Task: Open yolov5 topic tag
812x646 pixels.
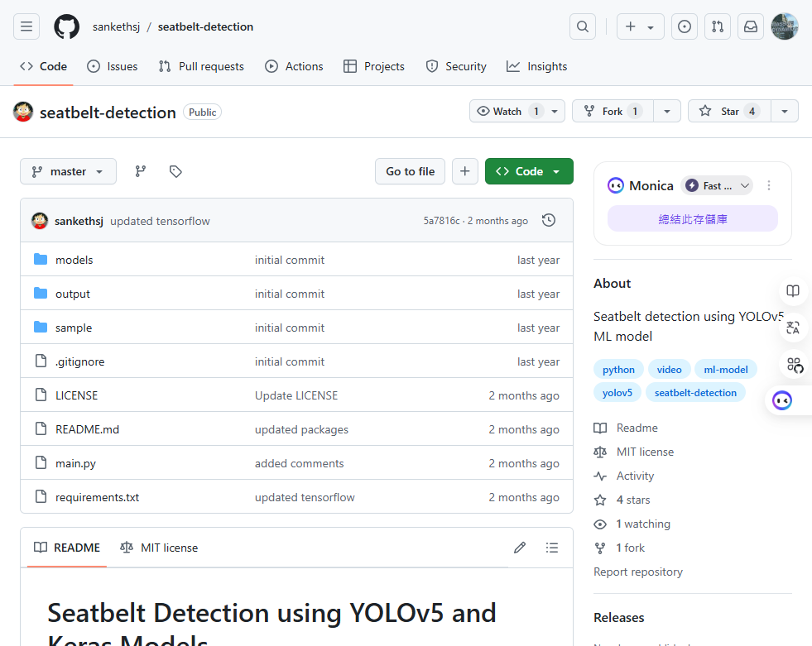Action: [x=617, y=392]
